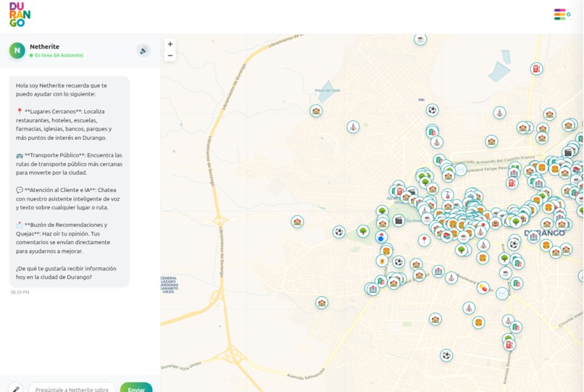Click the '**Lugares Cercanos**' line in the message
Viewport: 584px width, 392px height.
click(x=60, y=112)
